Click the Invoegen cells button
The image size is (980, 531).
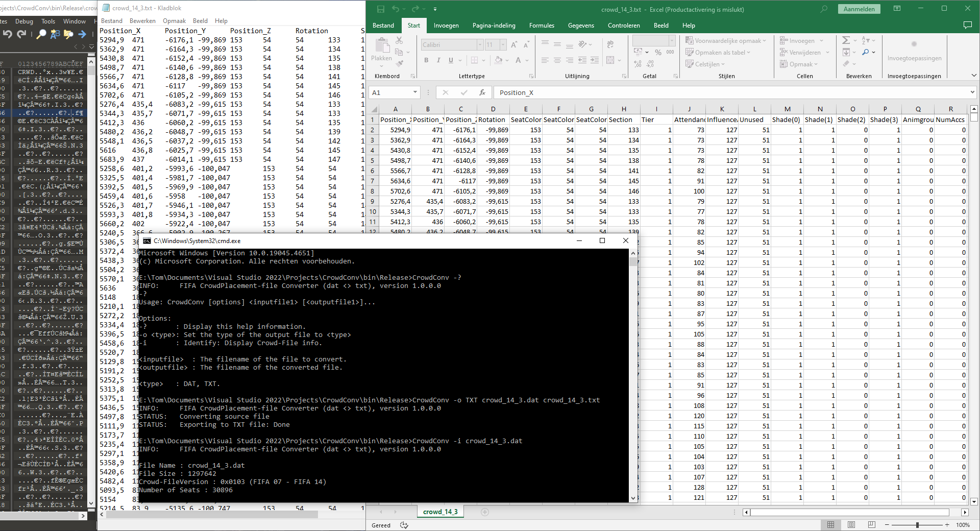click(x=801, y=41)
